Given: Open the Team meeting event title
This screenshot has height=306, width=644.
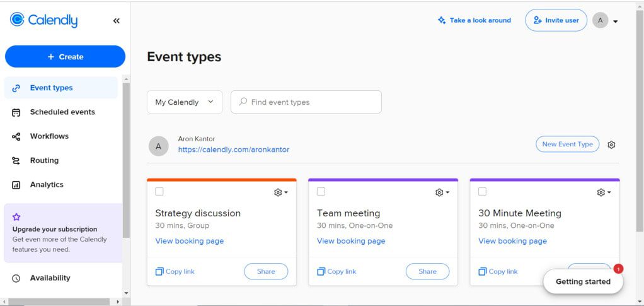Looking at the screenshot, I should pyautogui.click(x=348, y=213).
